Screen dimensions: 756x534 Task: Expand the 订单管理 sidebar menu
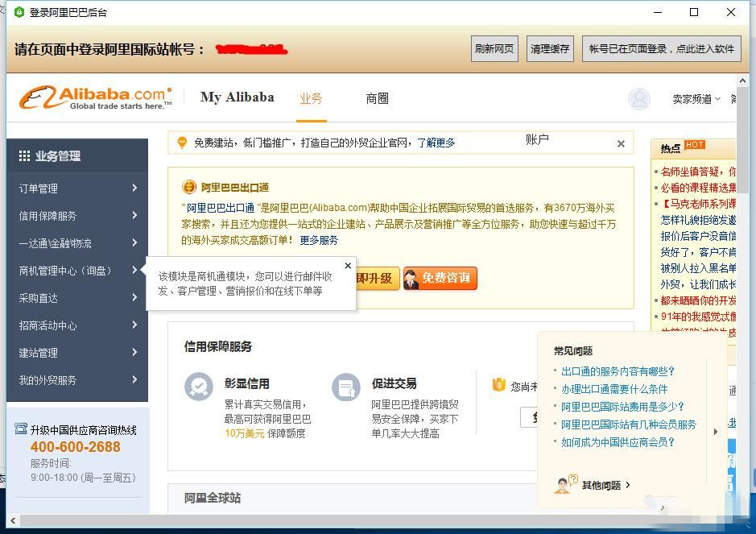click(77, 188)
